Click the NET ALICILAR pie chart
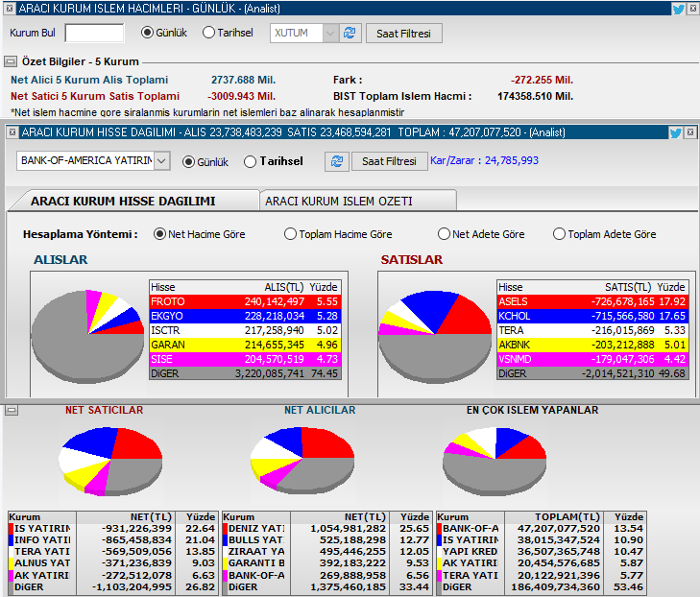The width and height of the screenshot is (700, 597). coord(302,460)
